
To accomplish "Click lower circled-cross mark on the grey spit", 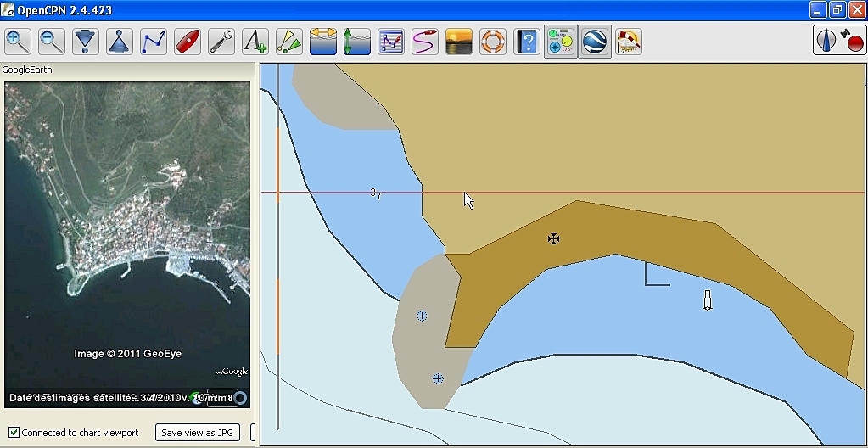I will [438, 378].
